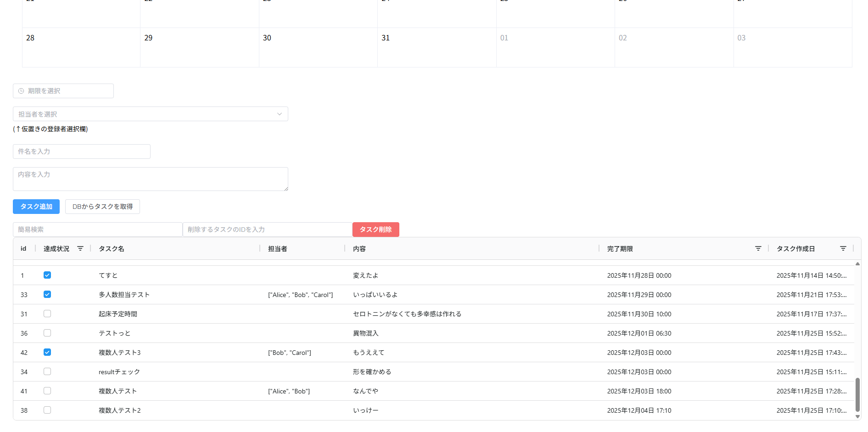Click the table scrollbar up arrow
868x432 pixels.
coord(857,264)
